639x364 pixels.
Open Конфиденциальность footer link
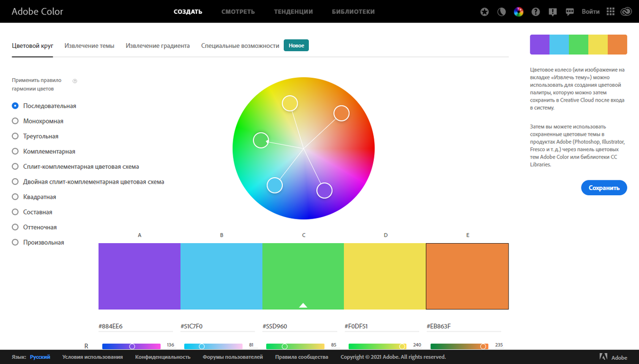click(163, 357)
